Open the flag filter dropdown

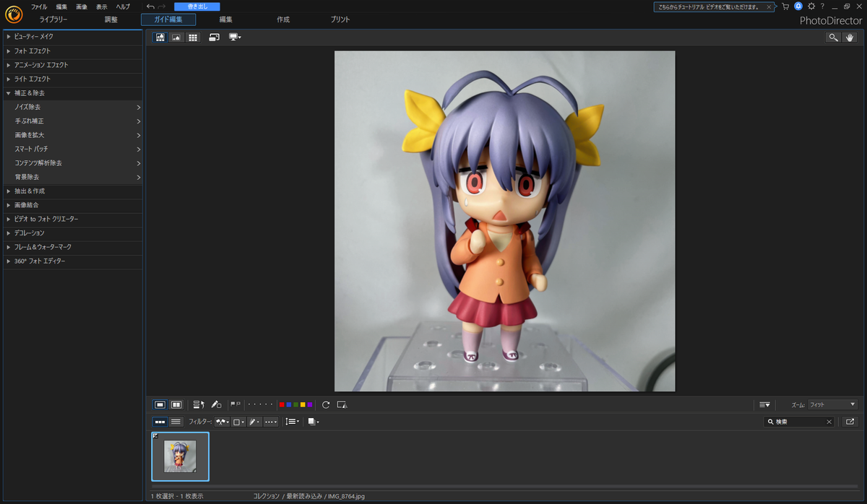pos(222,422)
